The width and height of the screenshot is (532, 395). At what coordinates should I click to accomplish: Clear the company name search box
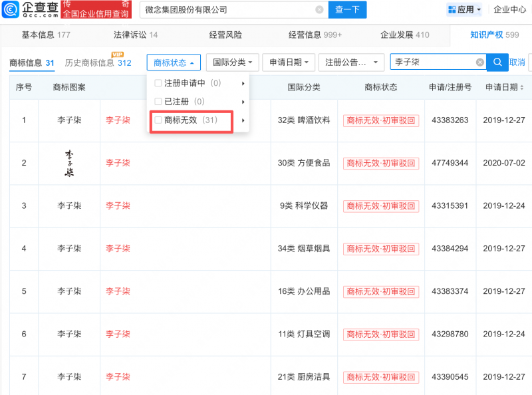click(x=319, y=10)
